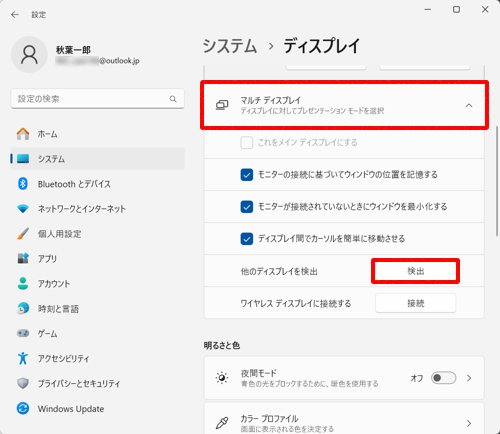Open Bluetooth とデバイス settings
This screenshot has width=500, height=434.
[x=97, y=184]
